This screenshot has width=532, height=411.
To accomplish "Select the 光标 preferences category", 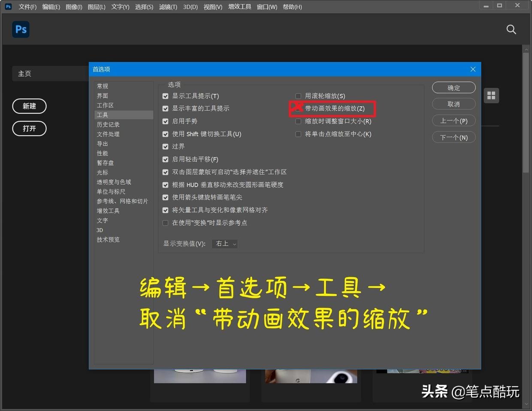I will (x=102, y=172).
